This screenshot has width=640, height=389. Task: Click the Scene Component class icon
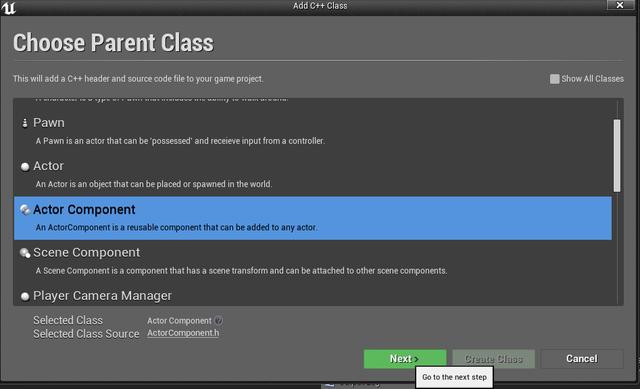[x=25, y=253]
